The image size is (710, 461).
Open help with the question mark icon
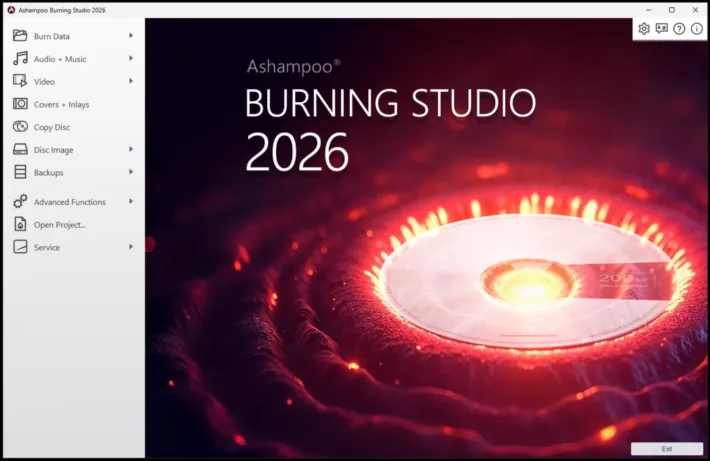pyautogui.click(x=679, y=29)
